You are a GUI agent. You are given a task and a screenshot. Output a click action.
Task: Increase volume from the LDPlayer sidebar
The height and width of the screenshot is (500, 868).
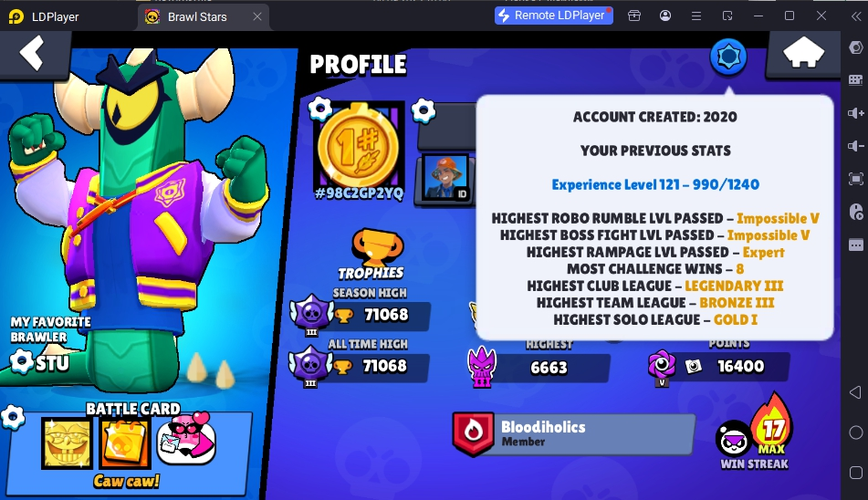pos(856,113)
